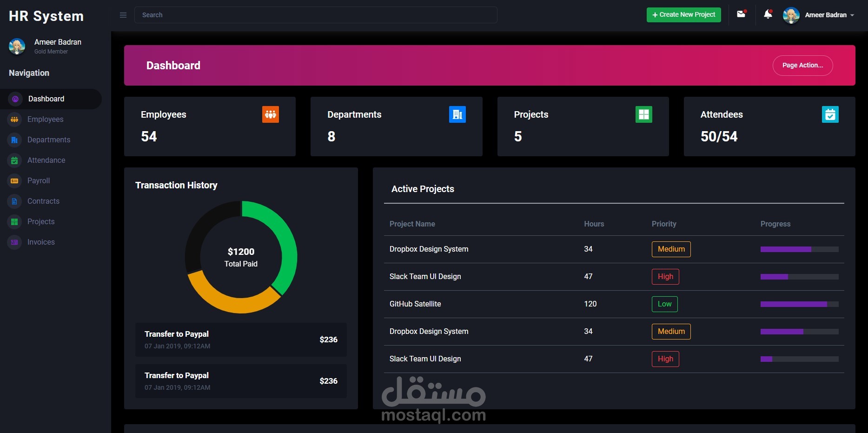This screenshot has width=868, height=433.
Task: Click the sidebar Ameer Badran avatar
Action: [17, 46]
